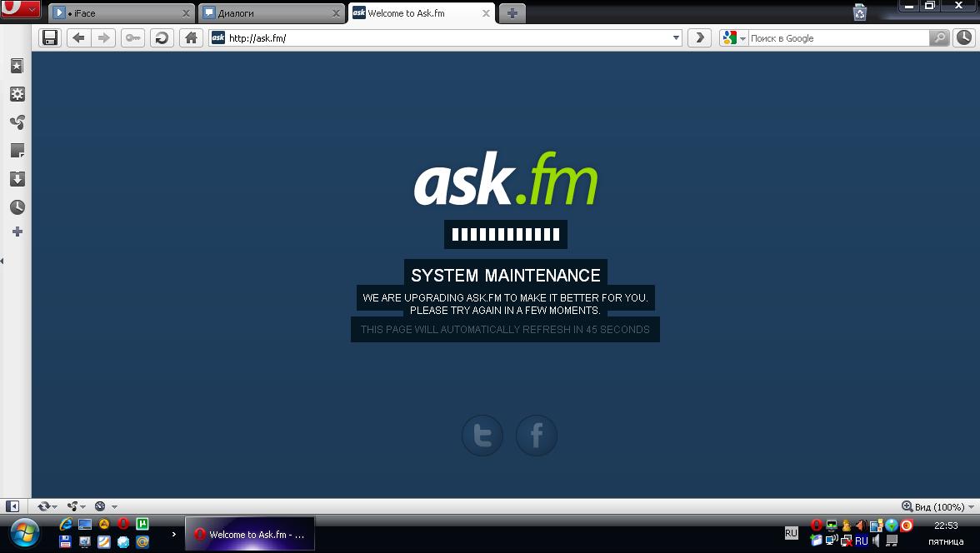The height and width of the screenshot is (553, 980).
Task: Click the ask.fm logo
Action: tap(506, 179)
